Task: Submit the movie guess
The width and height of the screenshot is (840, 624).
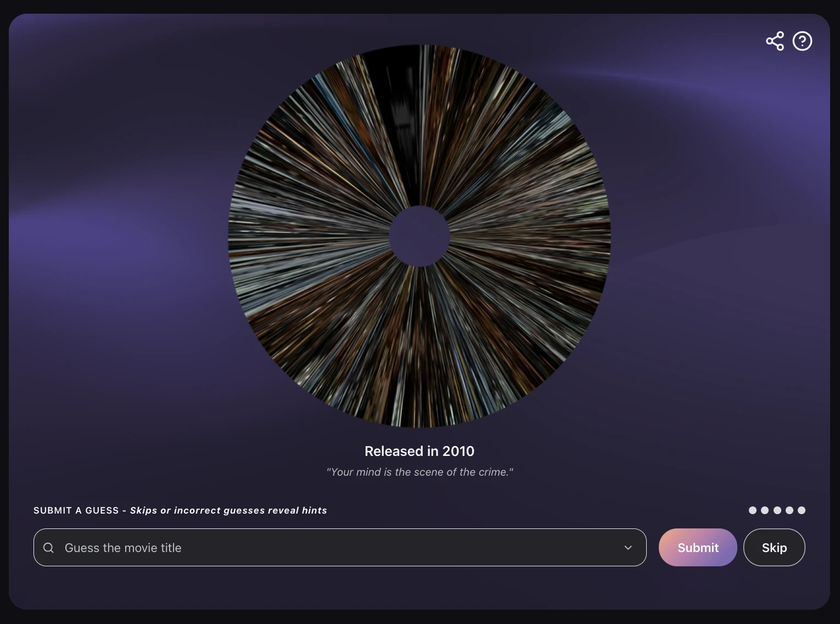Action: pos(698,547)
